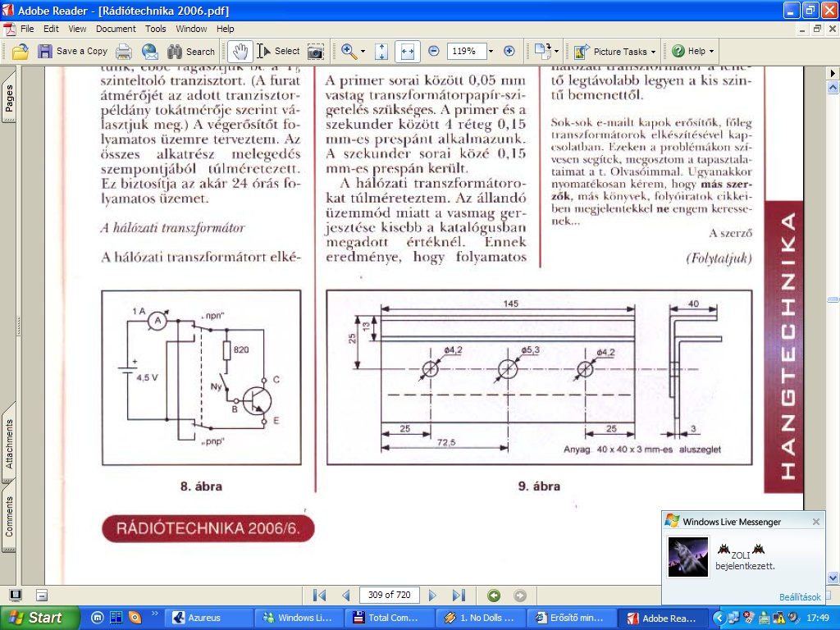
Task: Open a file with the folder icon
Action: click(21, 52)
